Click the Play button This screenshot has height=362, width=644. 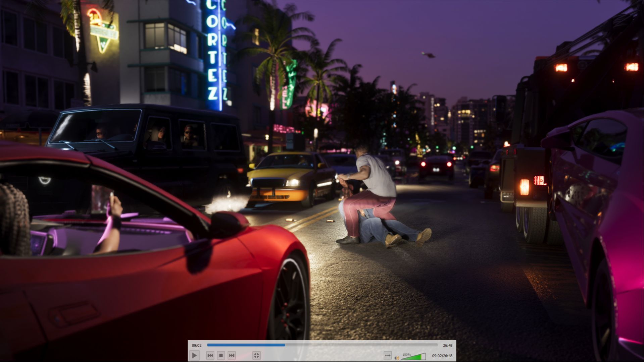click(x=194, y=355)
